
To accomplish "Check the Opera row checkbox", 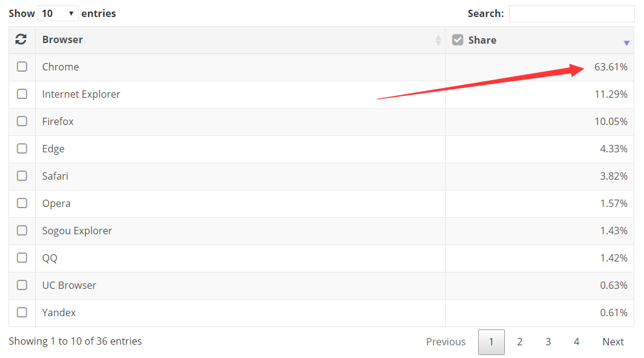I will [22, 203].
